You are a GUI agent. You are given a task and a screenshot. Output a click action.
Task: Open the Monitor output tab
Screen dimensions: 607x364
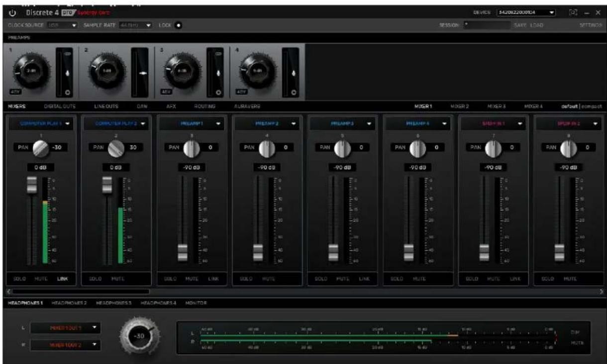coord(196,303)
